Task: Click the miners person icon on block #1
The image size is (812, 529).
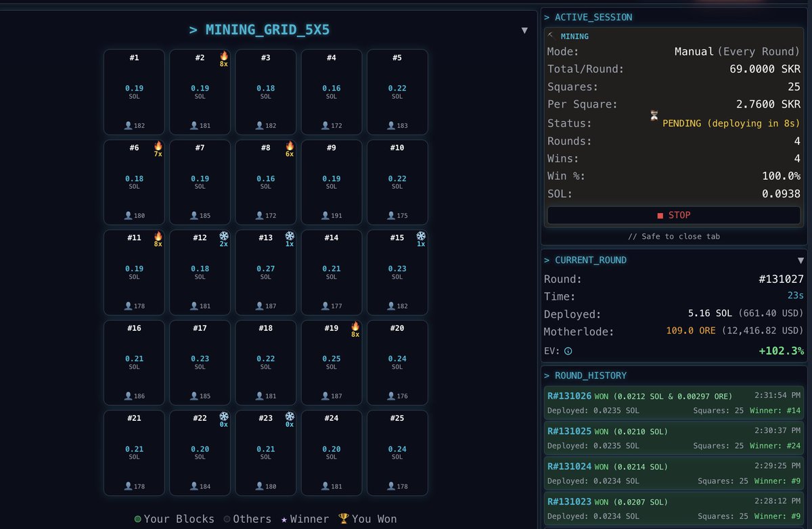Action: point(128,126)
